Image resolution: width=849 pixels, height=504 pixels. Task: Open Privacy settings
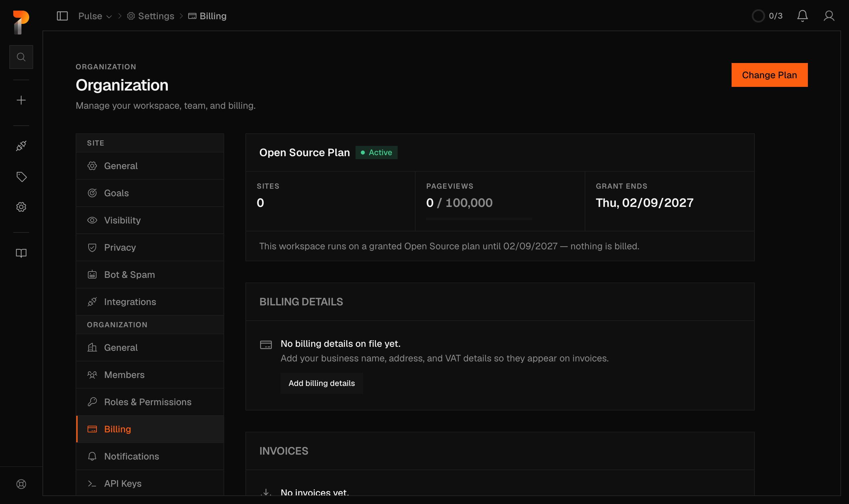pos(150,247)
